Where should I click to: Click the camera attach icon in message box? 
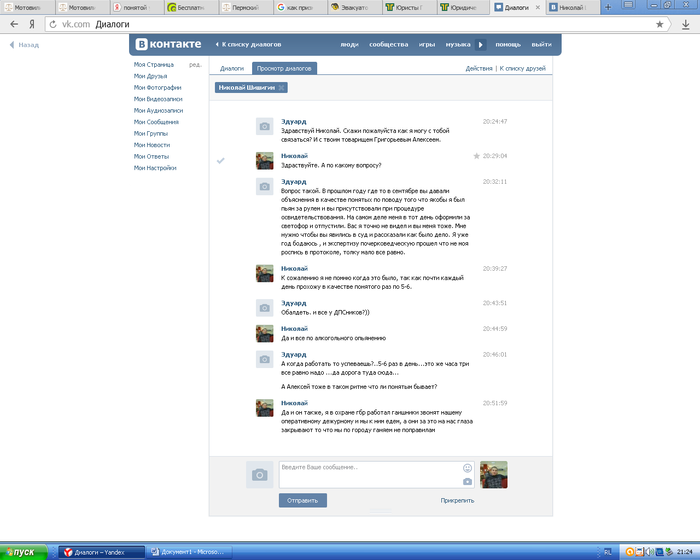click(x=467, y=481)
